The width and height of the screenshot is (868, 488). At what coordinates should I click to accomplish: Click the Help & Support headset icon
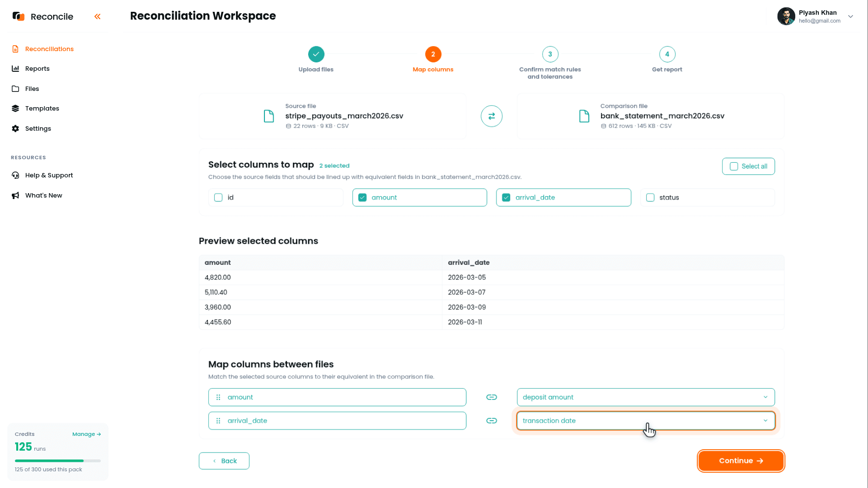(x=15, y=175)
